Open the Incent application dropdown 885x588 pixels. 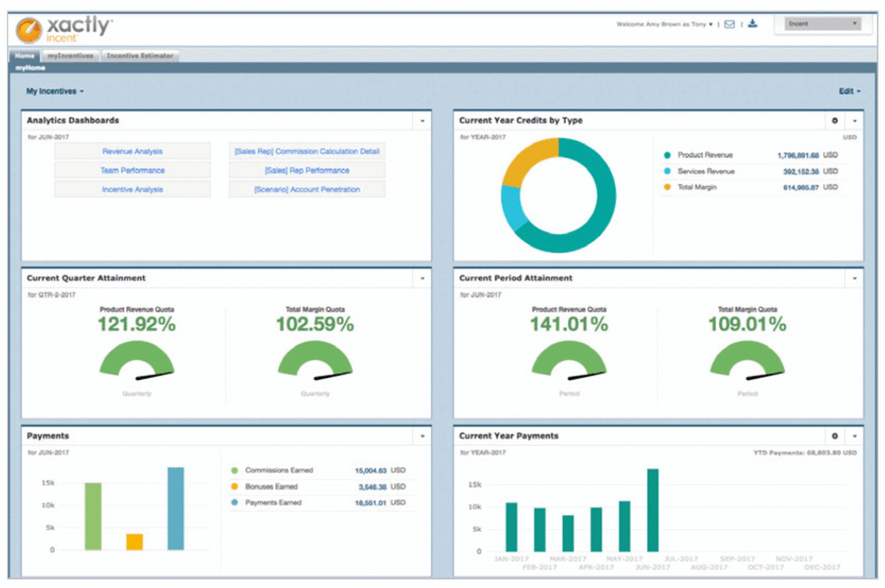point(824,23)
